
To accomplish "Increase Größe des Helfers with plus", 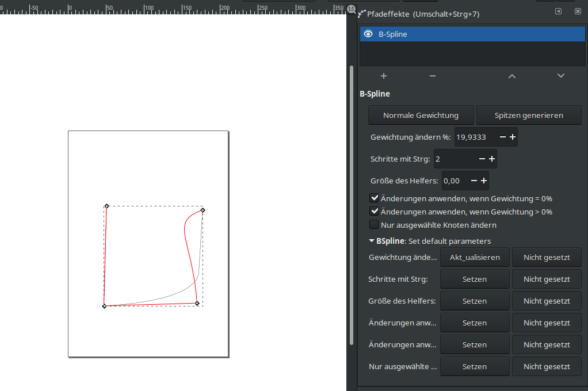I will 484,181.
